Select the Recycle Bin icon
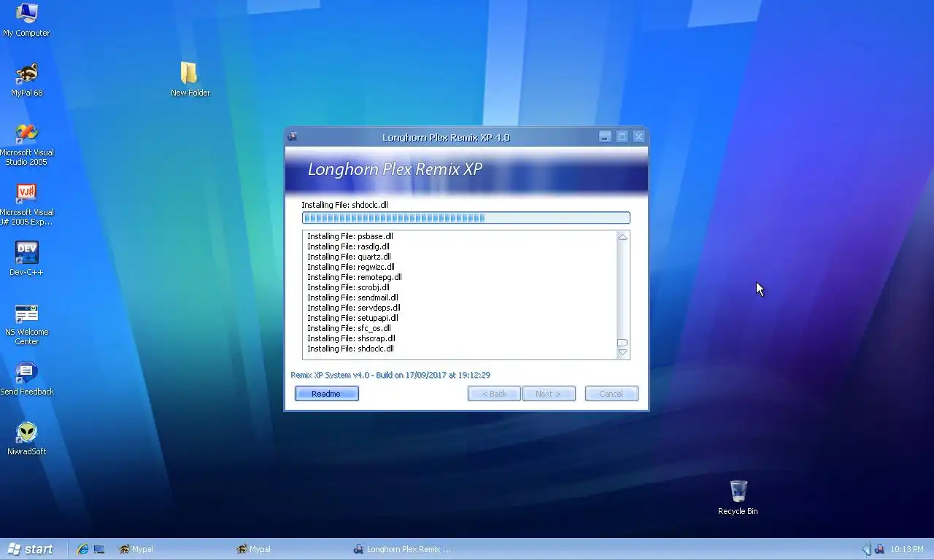934x560 pixels. coord(738,498)
